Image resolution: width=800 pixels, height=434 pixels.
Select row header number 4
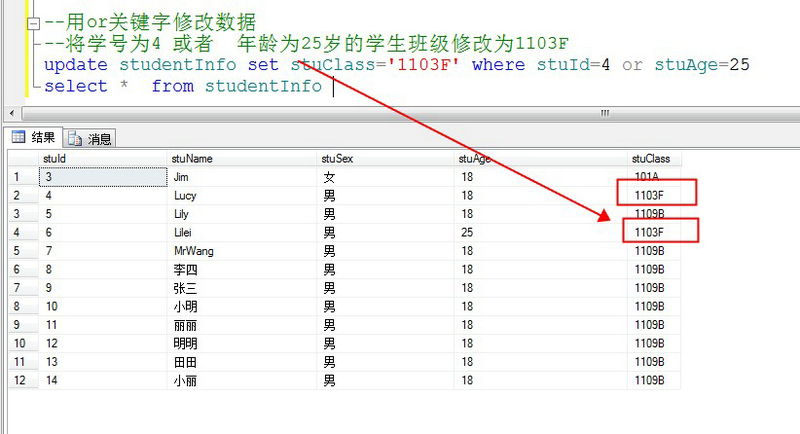click(23, 233)
